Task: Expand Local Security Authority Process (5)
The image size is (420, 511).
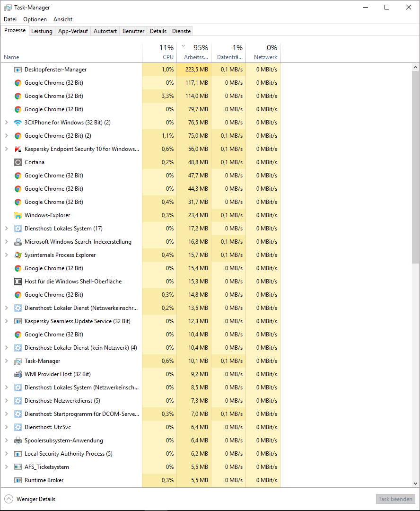Action: [6, 454]
